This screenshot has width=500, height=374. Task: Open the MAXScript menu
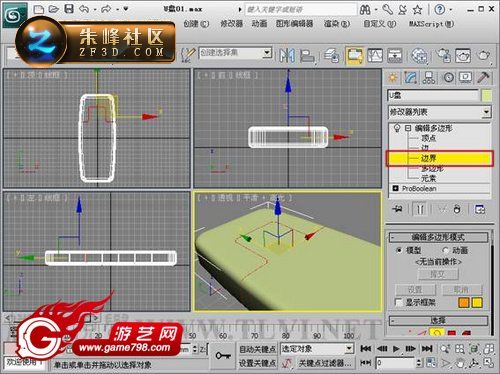pos(431,24)
